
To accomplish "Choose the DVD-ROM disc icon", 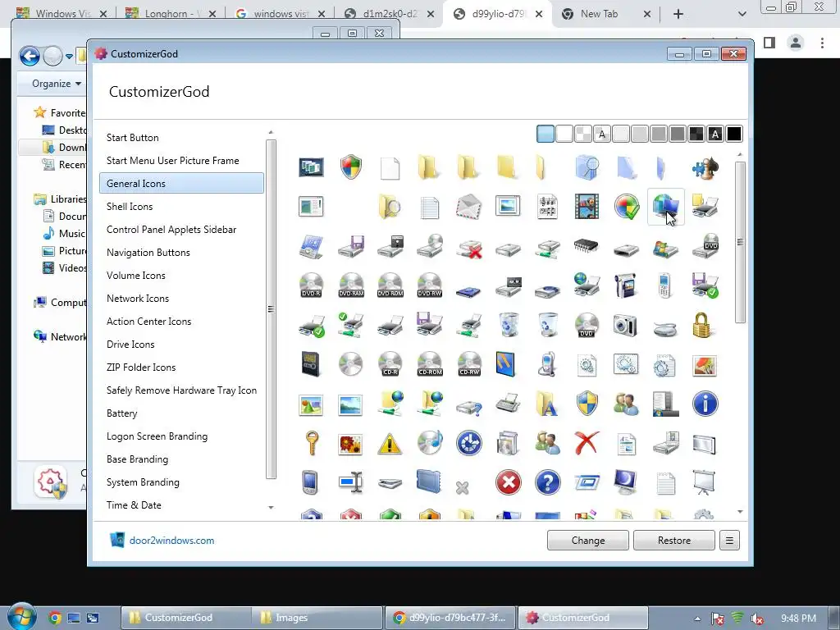I will (390, 285).
